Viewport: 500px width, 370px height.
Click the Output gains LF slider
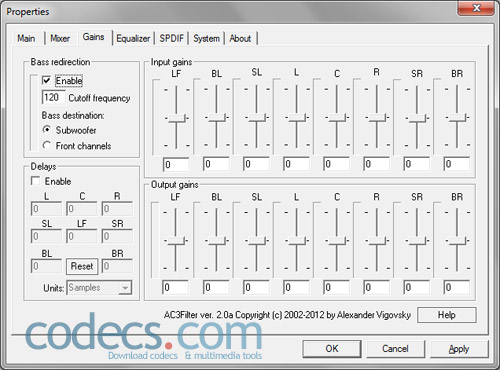pyautogui.click(x=176, y=241)
